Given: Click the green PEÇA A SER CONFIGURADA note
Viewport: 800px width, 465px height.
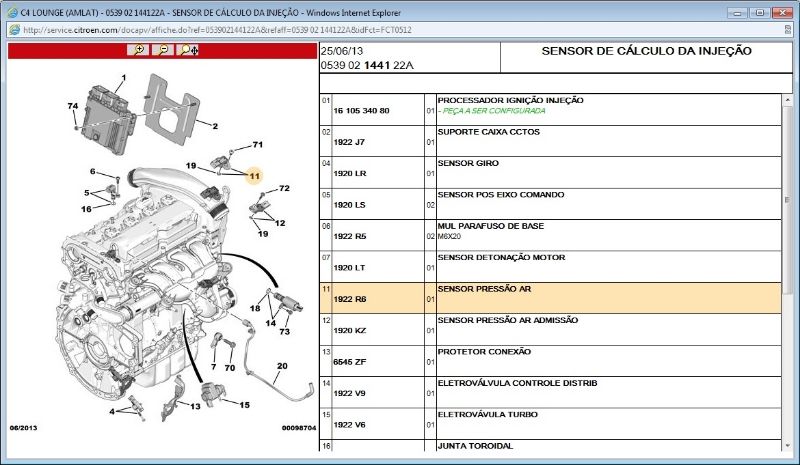Looking at the screenshot, I should [491, 111].
